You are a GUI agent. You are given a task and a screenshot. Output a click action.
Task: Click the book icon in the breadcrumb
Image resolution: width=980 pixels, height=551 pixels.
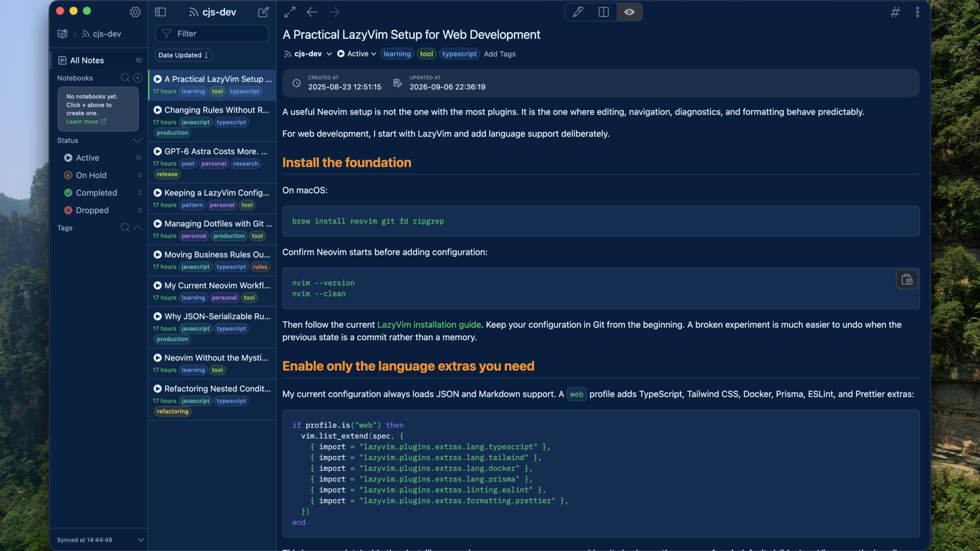[x=62, y=34]
